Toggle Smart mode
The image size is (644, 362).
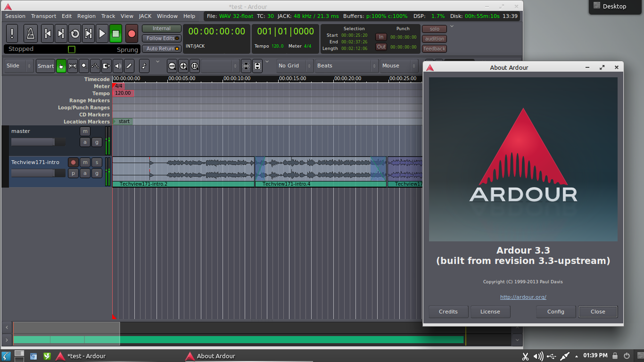[x=46, y=66]
